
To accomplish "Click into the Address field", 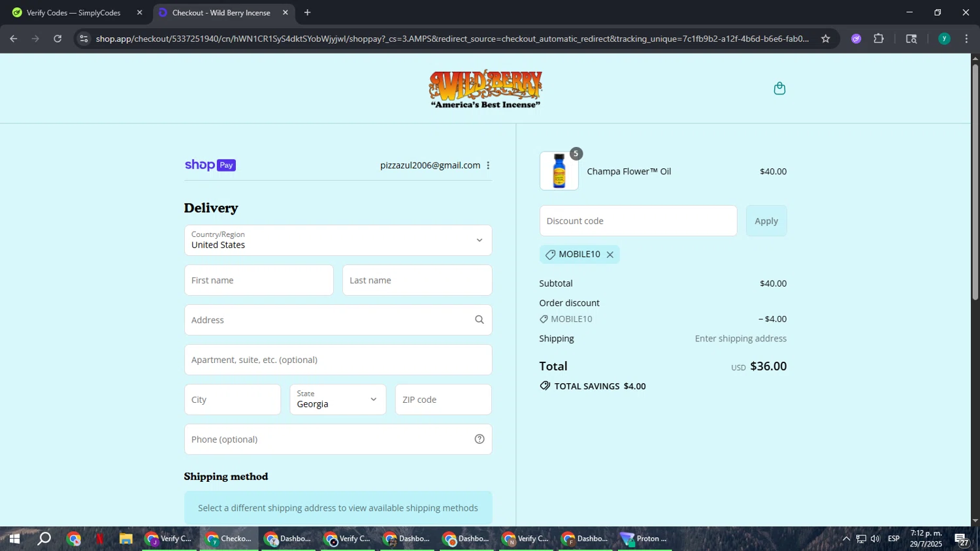I will coord(338,320).
